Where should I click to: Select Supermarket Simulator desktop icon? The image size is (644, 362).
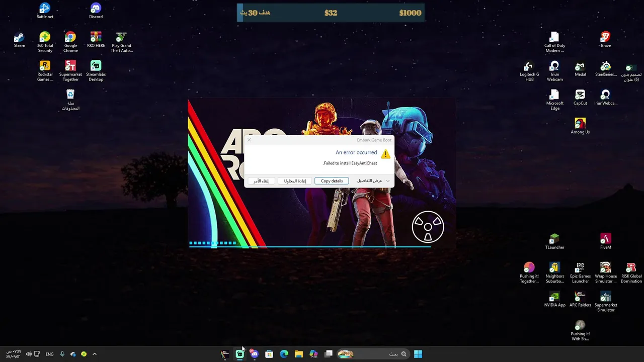coord(606,301)
